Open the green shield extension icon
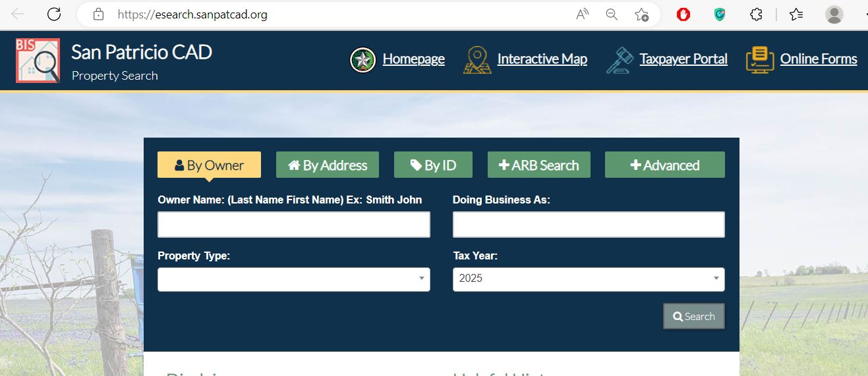 [x=720, y=14]
